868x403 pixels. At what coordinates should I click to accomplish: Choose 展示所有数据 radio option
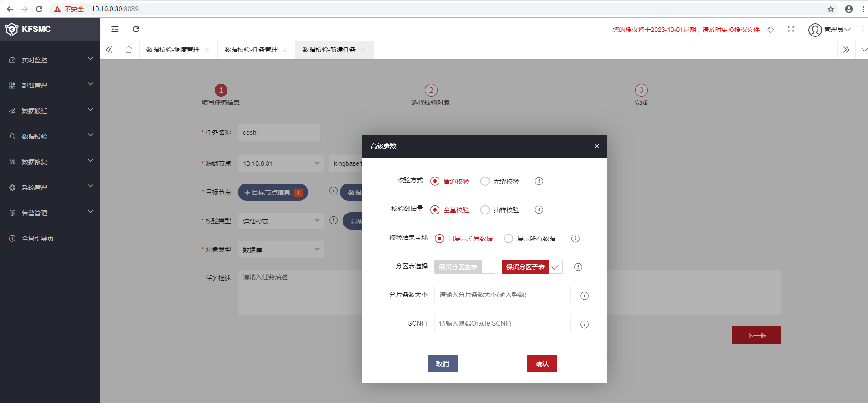509,239
